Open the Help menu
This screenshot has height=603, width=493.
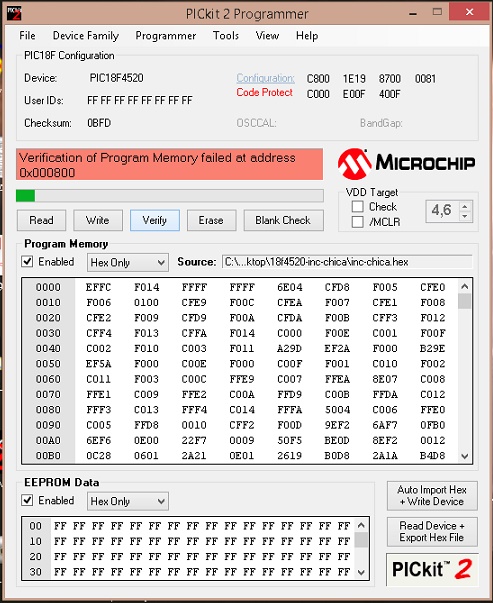click(x=307, y=36)
